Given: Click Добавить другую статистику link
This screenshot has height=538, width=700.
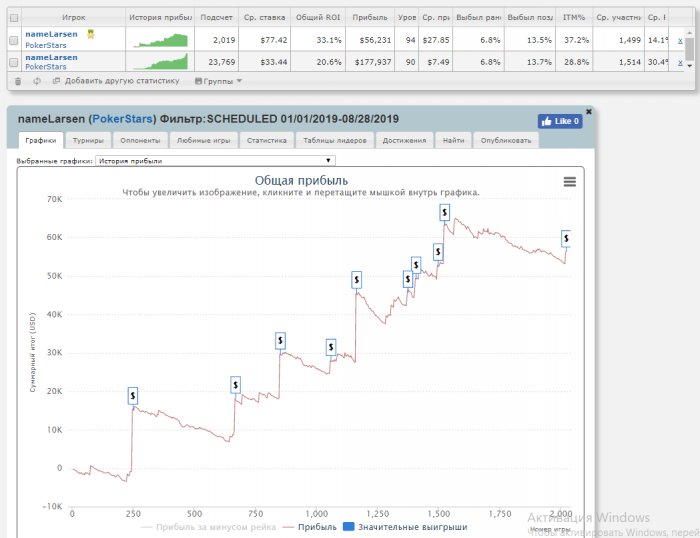Looking at the screenshot, I should [x=121, y=81].
